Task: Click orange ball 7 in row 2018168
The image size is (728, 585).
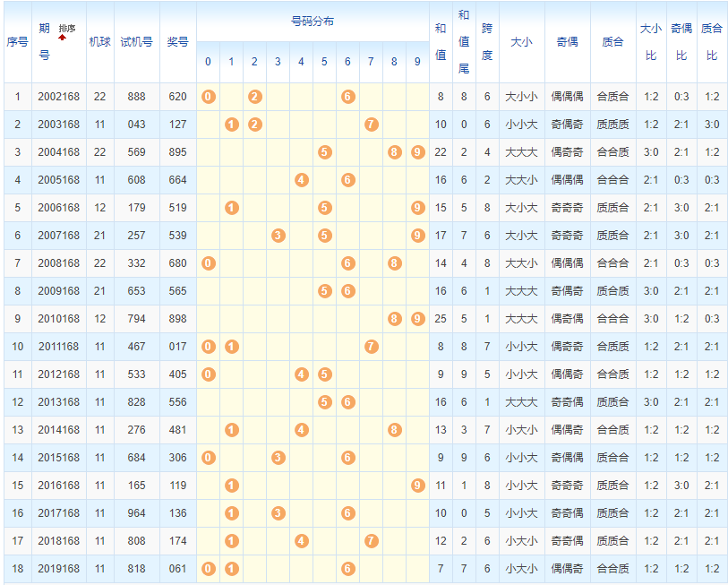Action: click(371, 541)
